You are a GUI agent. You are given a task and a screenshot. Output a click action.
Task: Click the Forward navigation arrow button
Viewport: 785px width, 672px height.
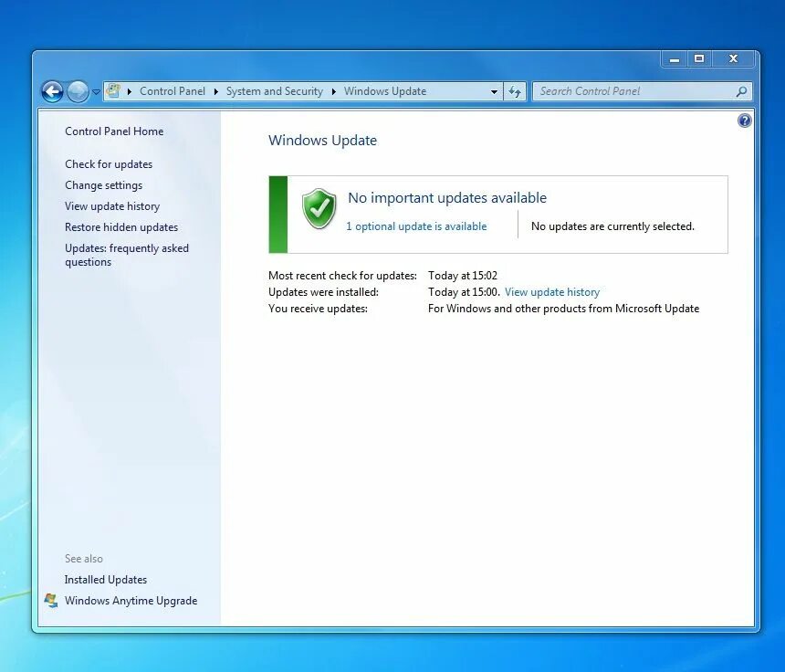pyautogui.click(x=78, y=91)
